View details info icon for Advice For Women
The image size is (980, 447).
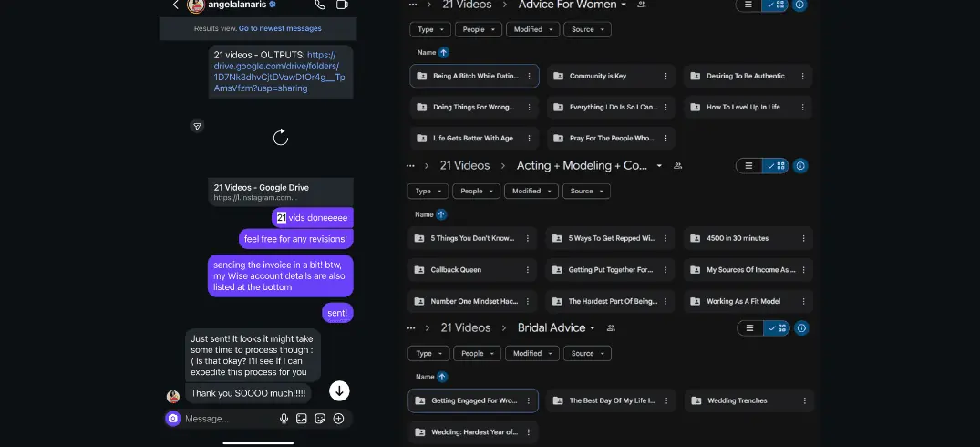pos(799,5)
